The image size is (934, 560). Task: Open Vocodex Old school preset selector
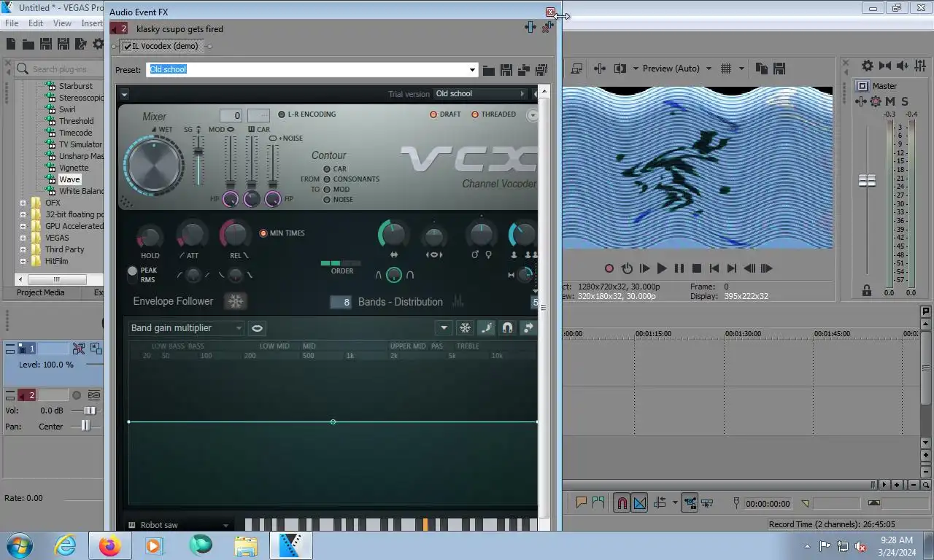click(x=480, y=94)
